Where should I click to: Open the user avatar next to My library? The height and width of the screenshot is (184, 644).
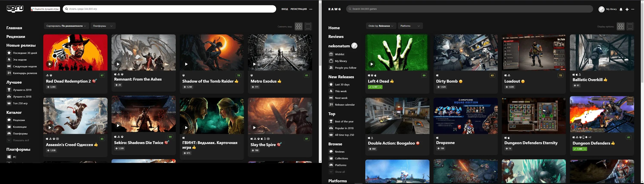click(601, 9)
